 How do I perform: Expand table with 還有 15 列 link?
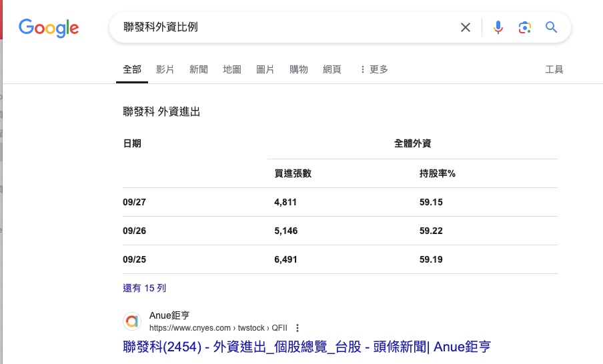(144, 288)
